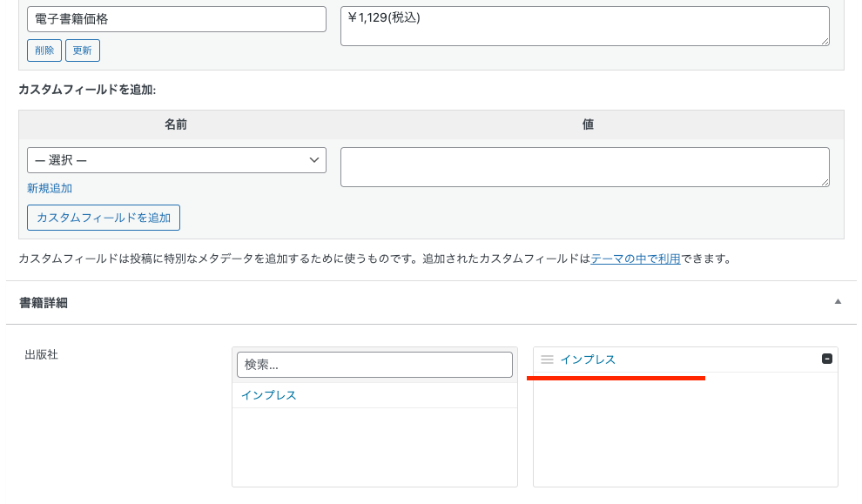
Task: Open the テーマの中で利用 link
Action: [x=636, y=259]
